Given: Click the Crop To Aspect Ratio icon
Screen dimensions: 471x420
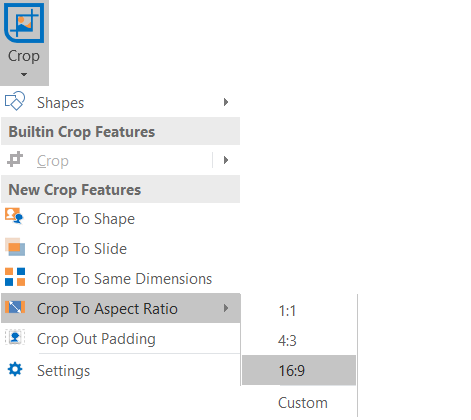Looking at the screenshot, I should click(x=15, y=307).
